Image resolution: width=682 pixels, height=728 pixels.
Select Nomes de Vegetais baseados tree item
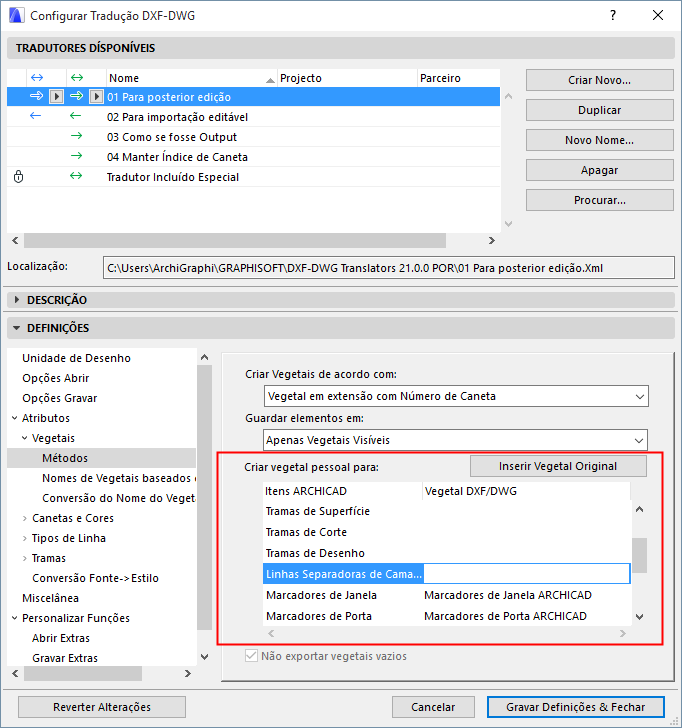(x=119, y=478)
